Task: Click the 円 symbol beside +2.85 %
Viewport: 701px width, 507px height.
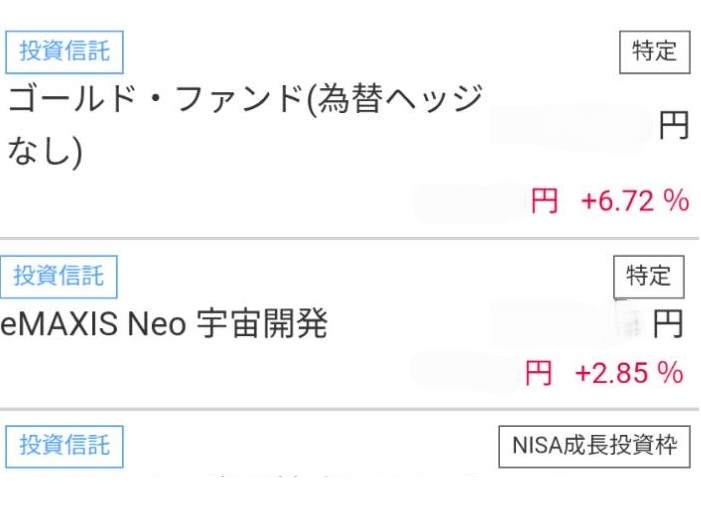Action: (539, 374)
